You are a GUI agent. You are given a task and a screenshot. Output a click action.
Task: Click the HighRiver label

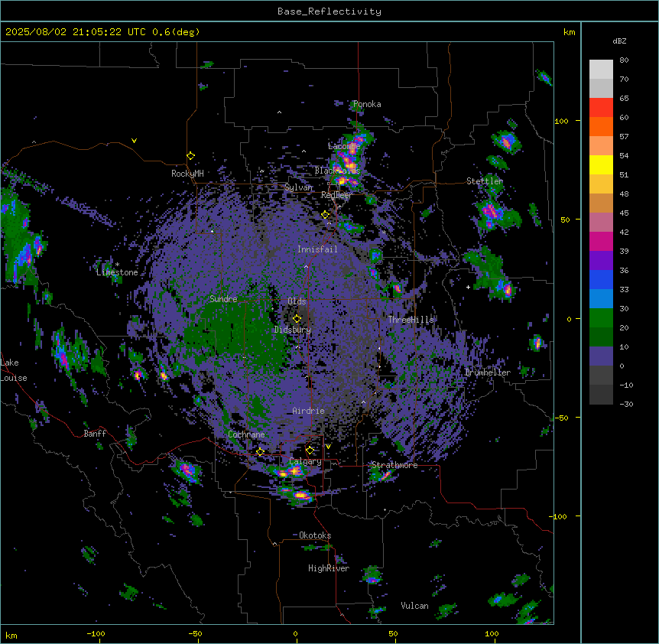[x=329, y=568]
